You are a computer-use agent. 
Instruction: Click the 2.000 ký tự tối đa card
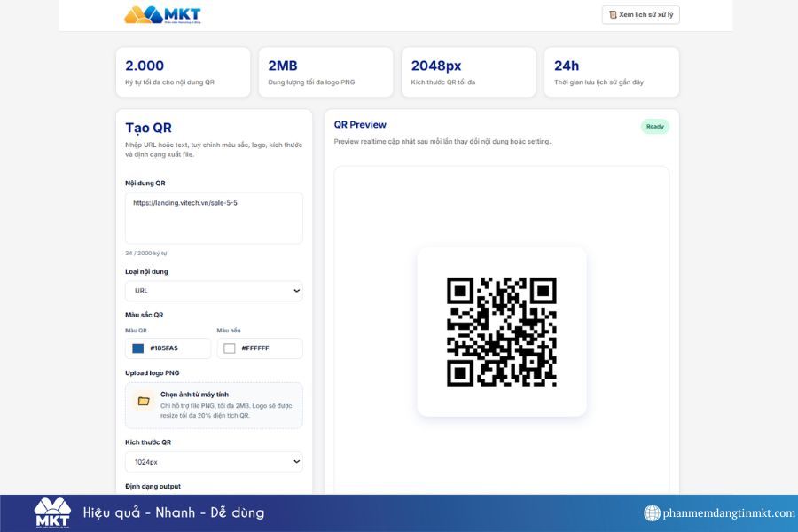184,73
